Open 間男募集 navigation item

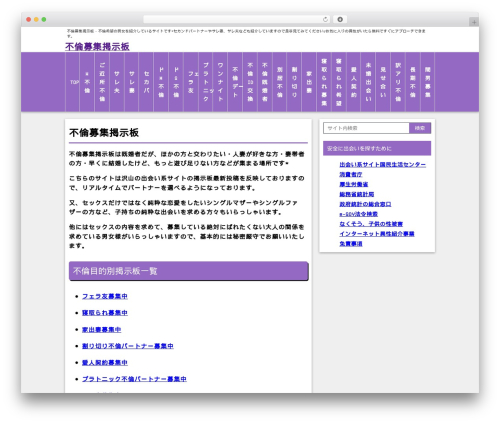428,82
